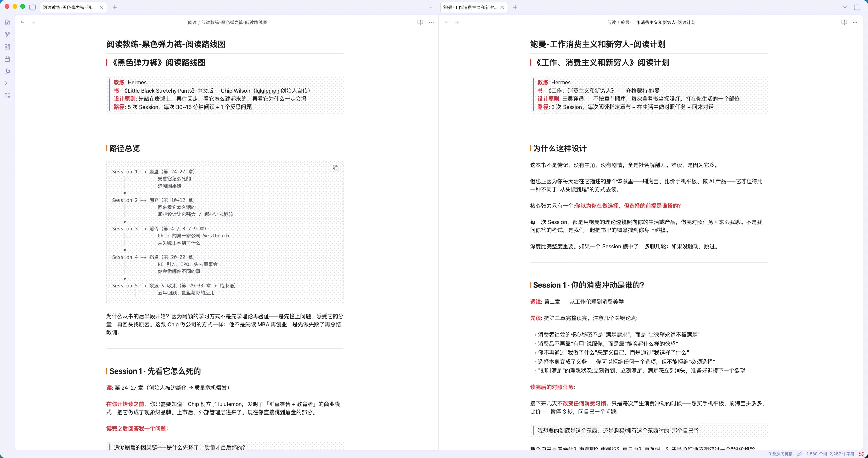This screenshot has width=868, height=458.
Task: Open graph view from the ribbon
Action: [7, 35]
